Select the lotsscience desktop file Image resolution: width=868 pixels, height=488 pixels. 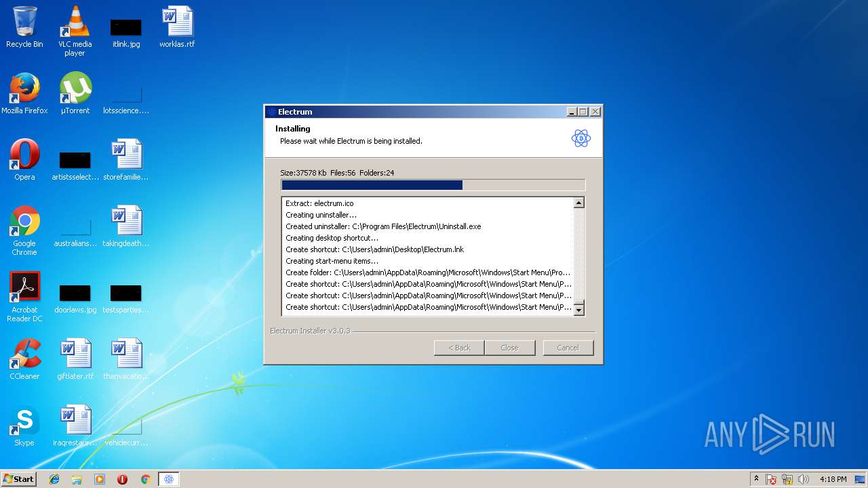point(126,98)
